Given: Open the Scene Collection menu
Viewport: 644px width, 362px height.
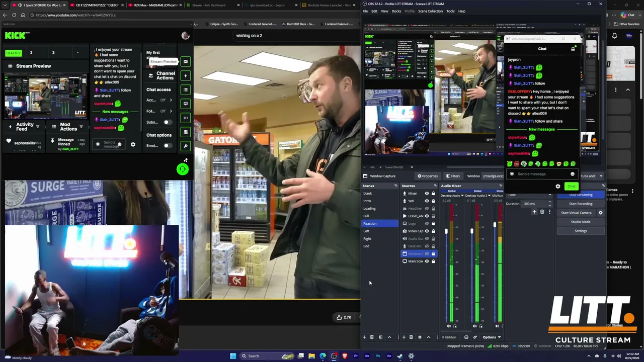Looking at the screenshot, I should coord(431,11).
